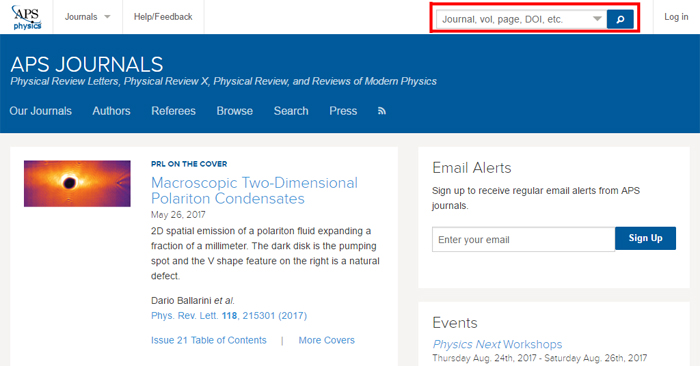
Task: Click the PRL ON THE COVER label
Action: [189, 164]
